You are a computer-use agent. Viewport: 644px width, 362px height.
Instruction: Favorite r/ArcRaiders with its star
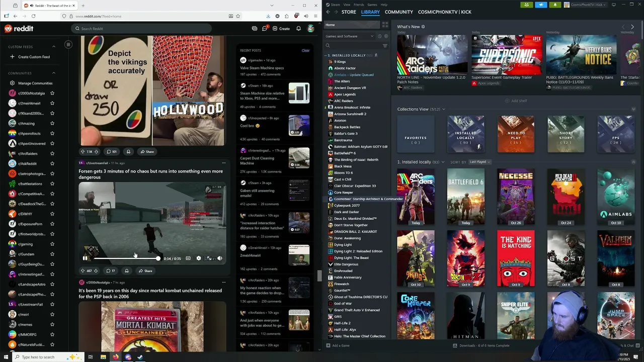pyautogui.click(x=52, y=153)
